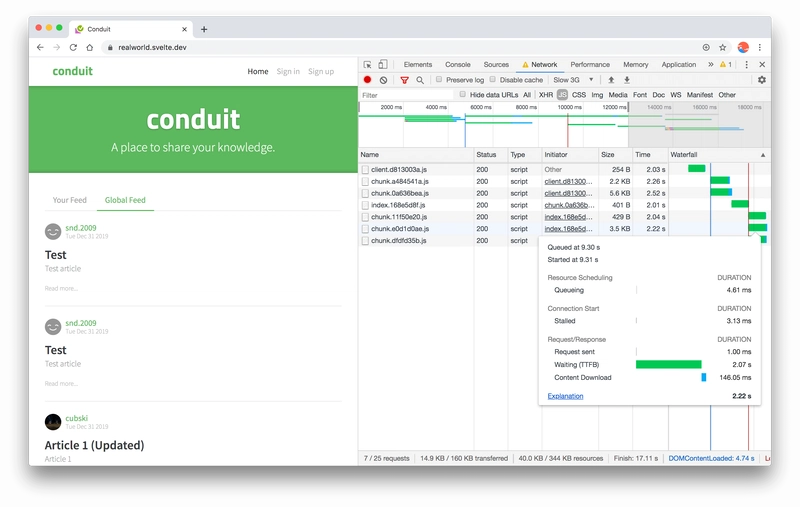
Task: Click first snd.2009 author avatar
Action: click(53, 232)
